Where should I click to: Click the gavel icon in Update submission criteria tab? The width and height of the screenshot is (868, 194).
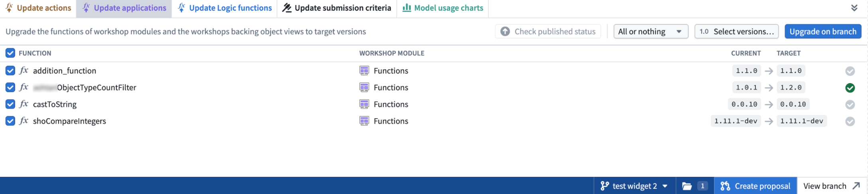(x=287, y=8)
